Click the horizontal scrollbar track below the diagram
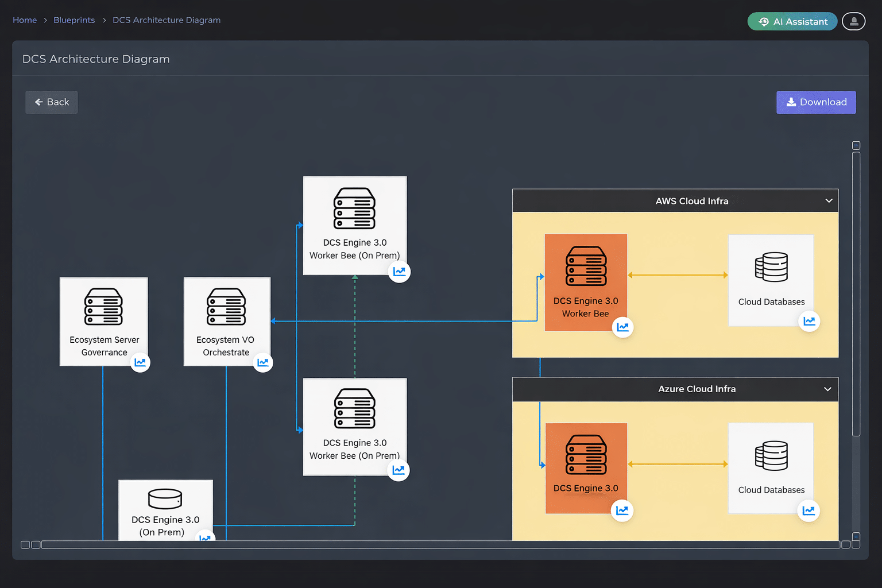Viewport: 882px width, 588px height. point(440,544)
